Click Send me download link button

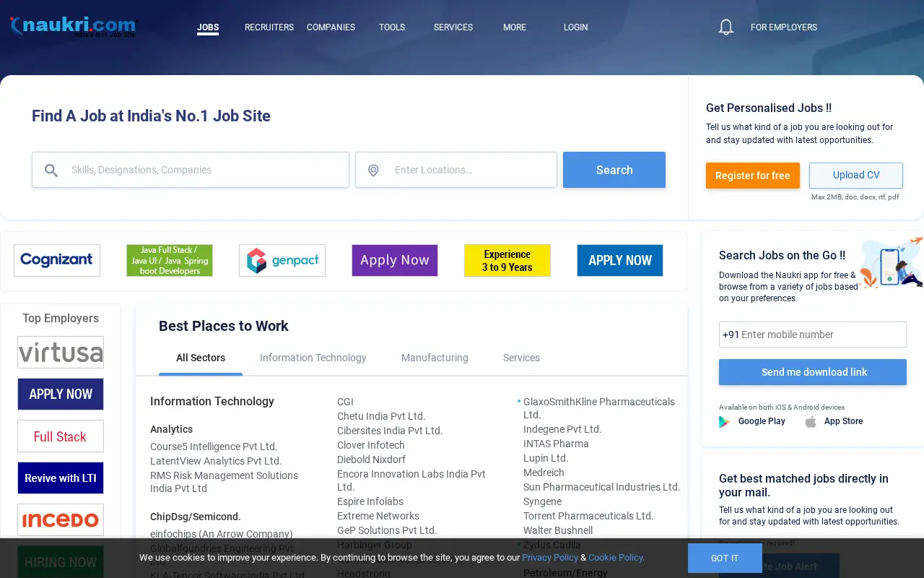[813, 372]
